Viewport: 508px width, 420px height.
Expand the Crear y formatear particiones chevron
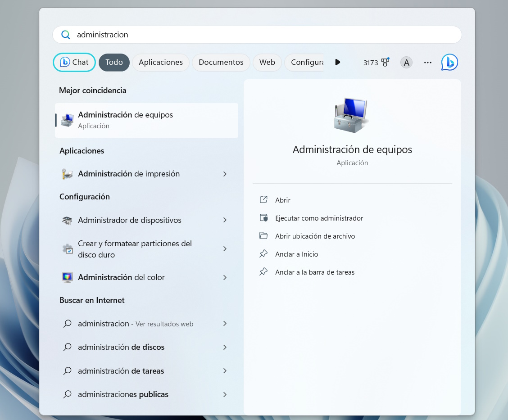pos(225,248)
